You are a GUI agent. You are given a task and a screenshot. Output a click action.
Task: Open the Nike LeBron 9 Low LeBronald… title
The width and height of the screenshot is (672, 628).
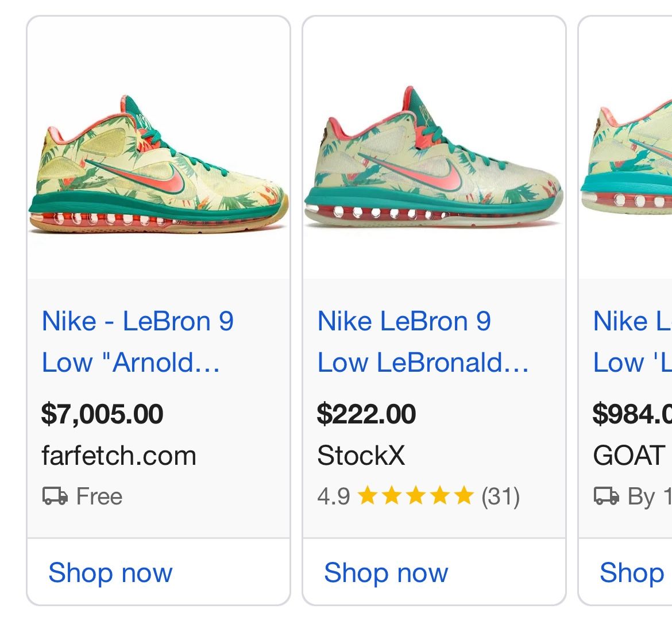pyautogui.click(x=423, y=341)
